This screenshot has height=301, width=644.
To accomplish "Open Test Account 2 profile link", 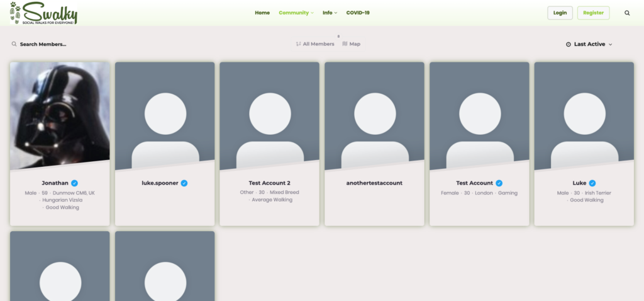I will [x=269, y=183].
